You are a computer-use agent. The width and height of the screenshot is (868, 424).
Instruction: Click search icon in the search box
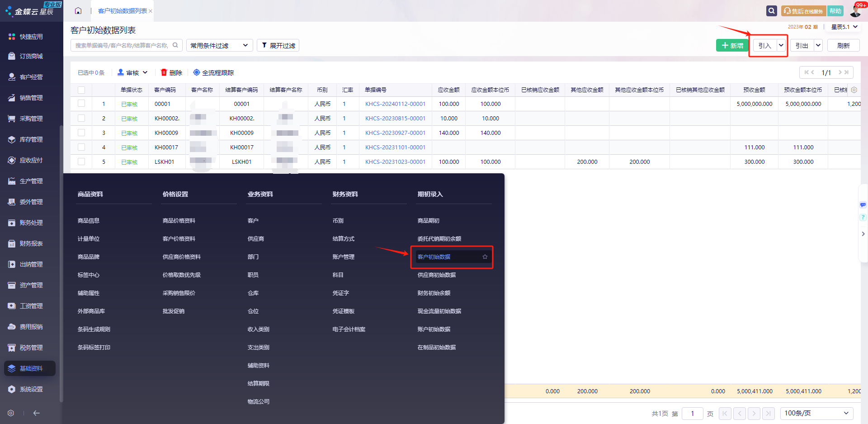pos(175,45)
